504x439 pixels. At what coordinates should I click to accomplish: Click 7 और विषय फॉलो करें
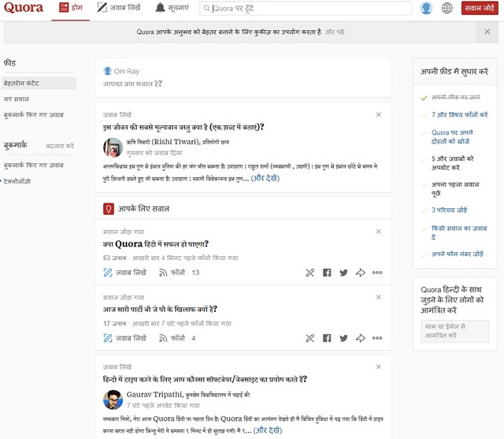tap(459, 115)
